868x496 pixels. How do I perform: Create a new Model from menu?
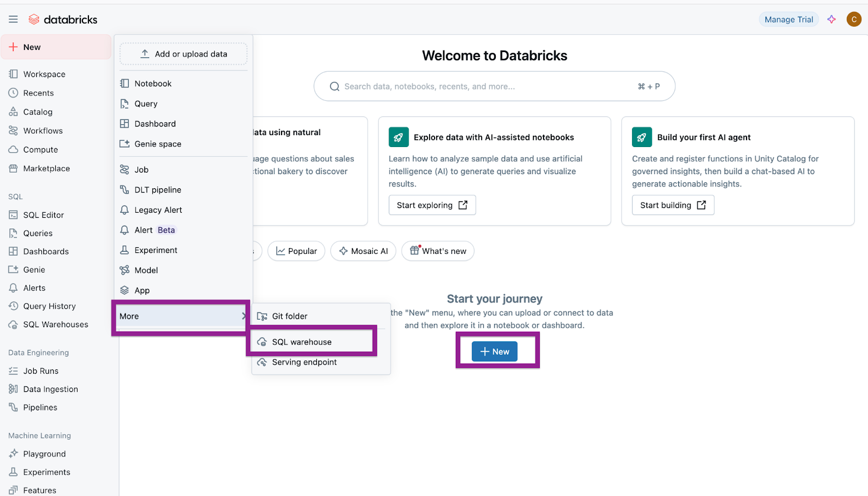click(x=183, y=270)
